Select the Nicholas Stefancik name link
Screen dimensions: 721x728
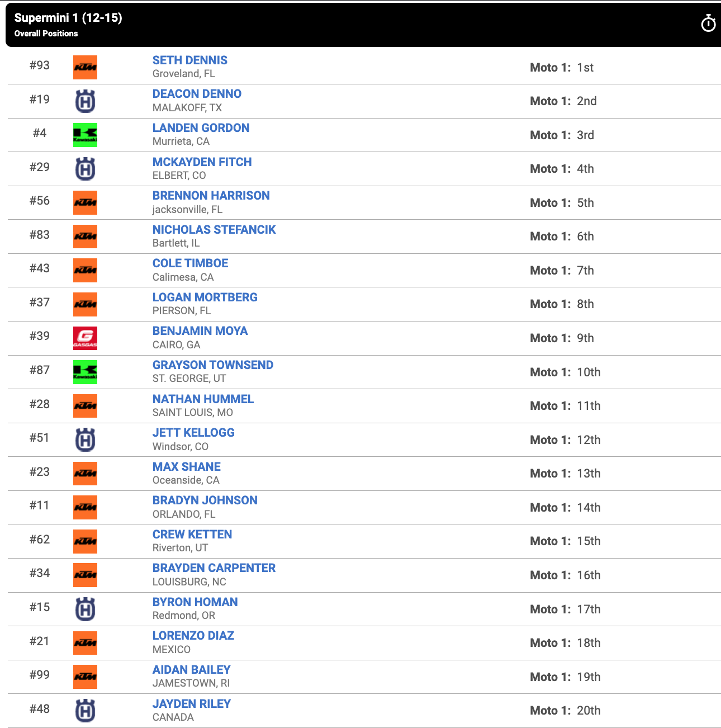point(214,229)
